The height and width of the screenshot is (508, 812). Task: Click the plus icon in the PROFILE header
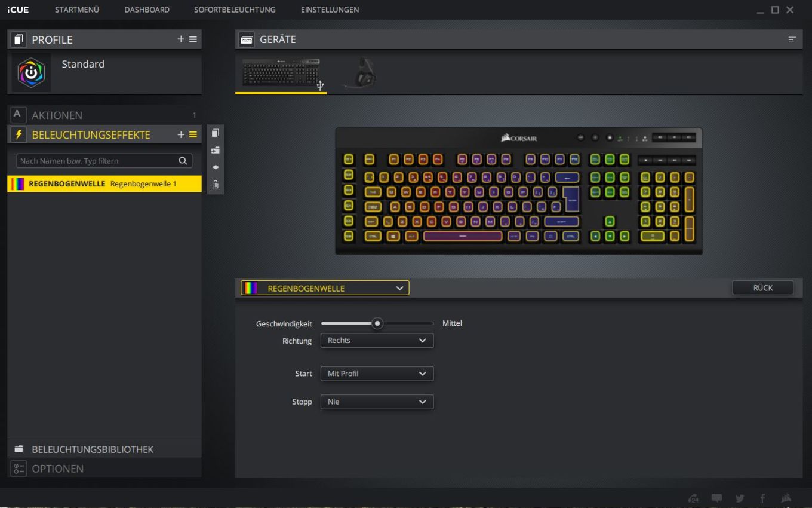(181, 39)
